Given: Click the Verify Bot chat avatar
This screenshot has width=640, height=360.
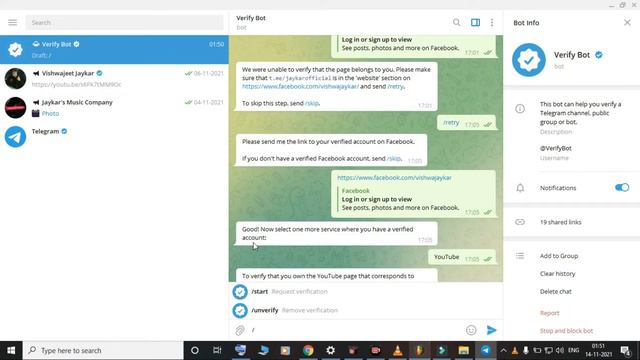Looking at the screenshot, I should pos(16,49).
